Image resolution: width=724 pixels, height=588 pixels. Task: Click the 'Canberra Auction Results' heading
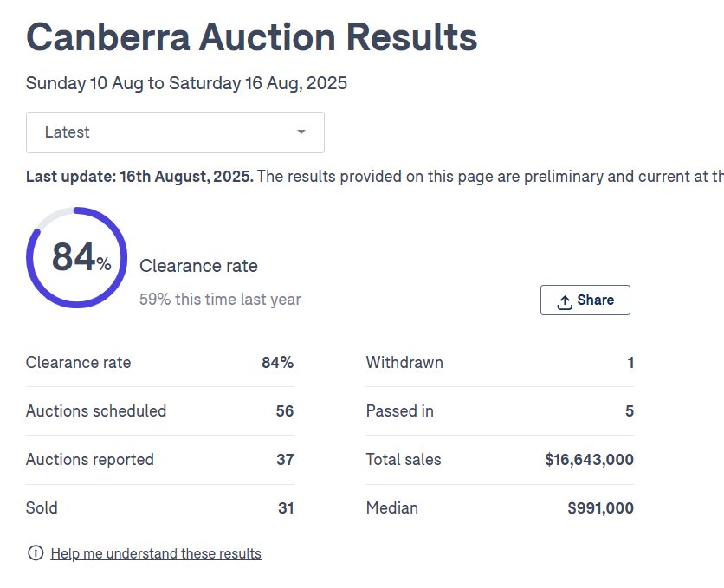pyautogui.click(x=251, y=37)
